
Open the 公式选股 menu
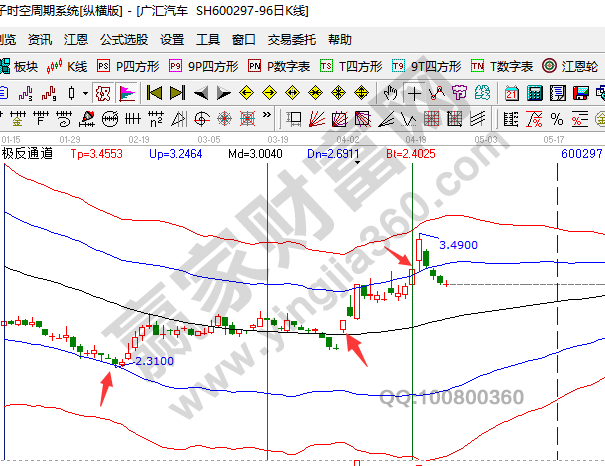[x=124, y=40]
